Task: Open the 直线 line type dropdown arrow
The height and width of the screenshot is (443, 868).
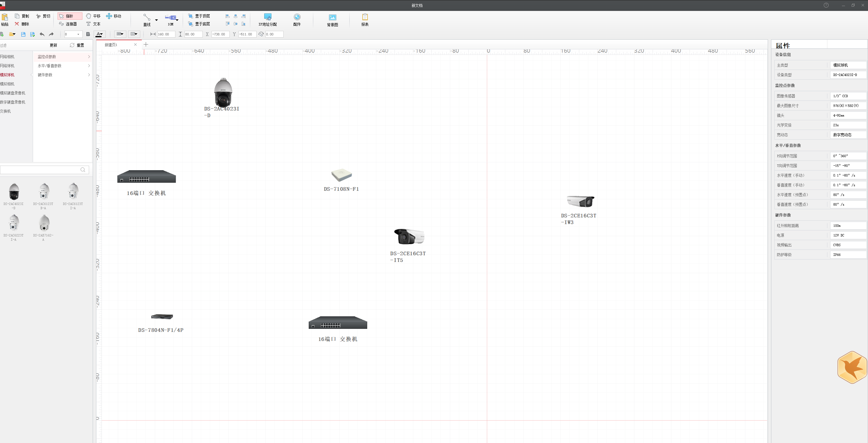Action: [x=156, y=20]
